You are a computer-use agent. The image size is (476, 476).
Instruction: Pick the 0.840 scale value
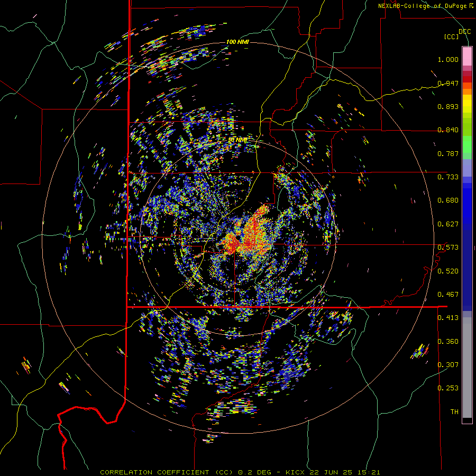click(448, 130)
